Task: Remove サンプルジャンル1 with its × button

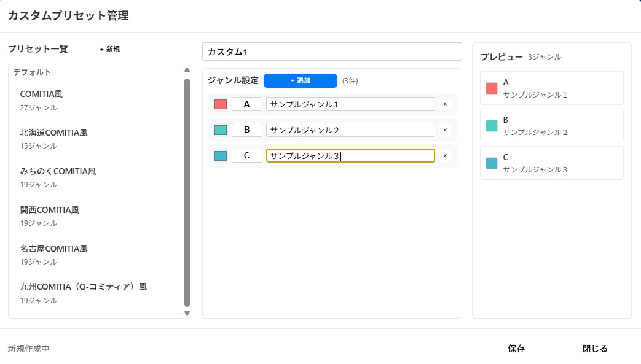Action: (x=445, y=104)
